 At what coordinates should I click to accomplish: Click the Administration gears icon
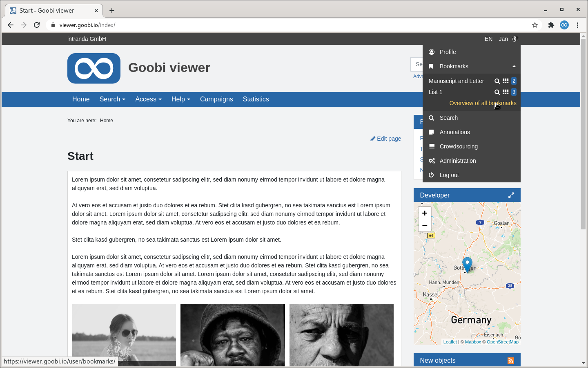tap(432, 161)
